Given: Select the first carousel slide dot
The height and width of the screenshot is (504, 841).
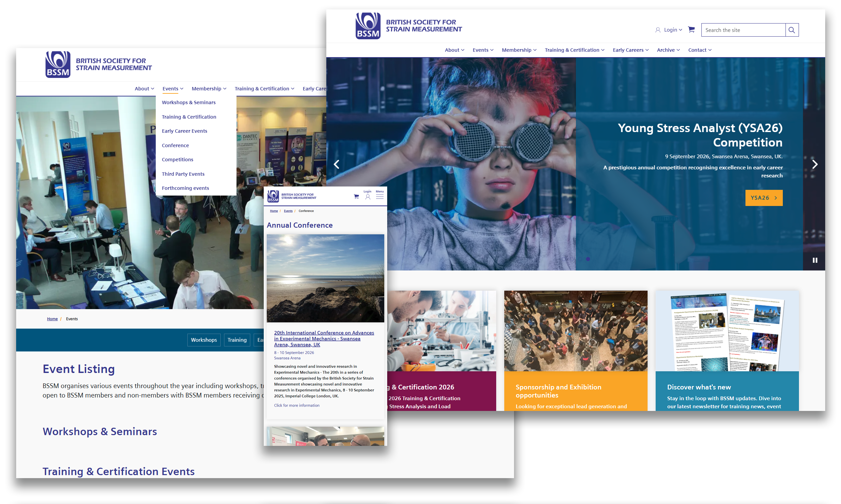Looking at the screenshot, I should (564, 259).
